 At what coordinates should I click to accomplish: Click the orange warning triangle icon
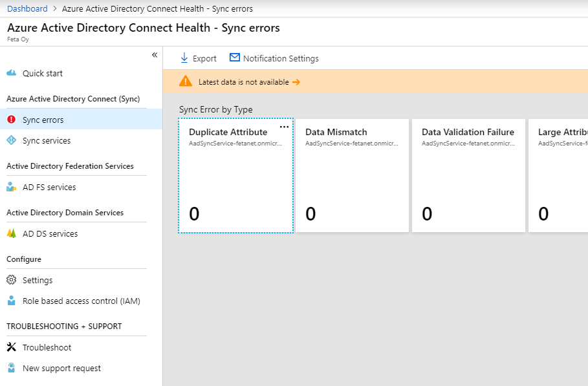point(186,81)
